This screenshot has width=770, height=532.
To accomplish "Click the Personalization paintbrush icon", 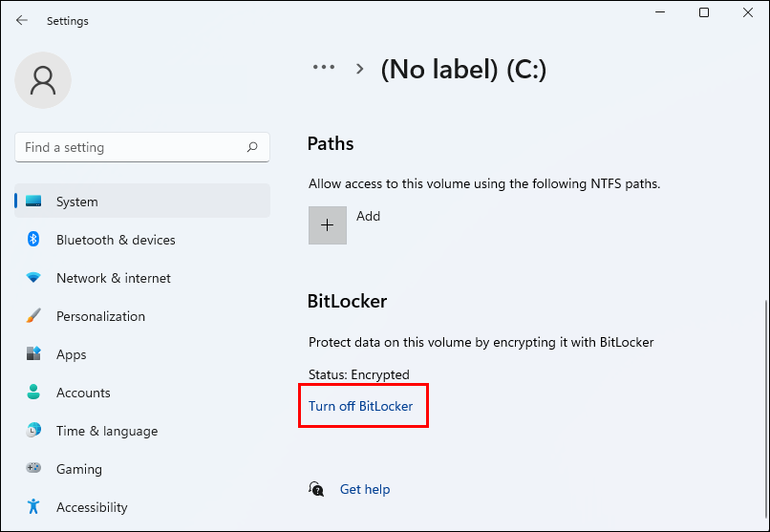I will tap(33, 316).
